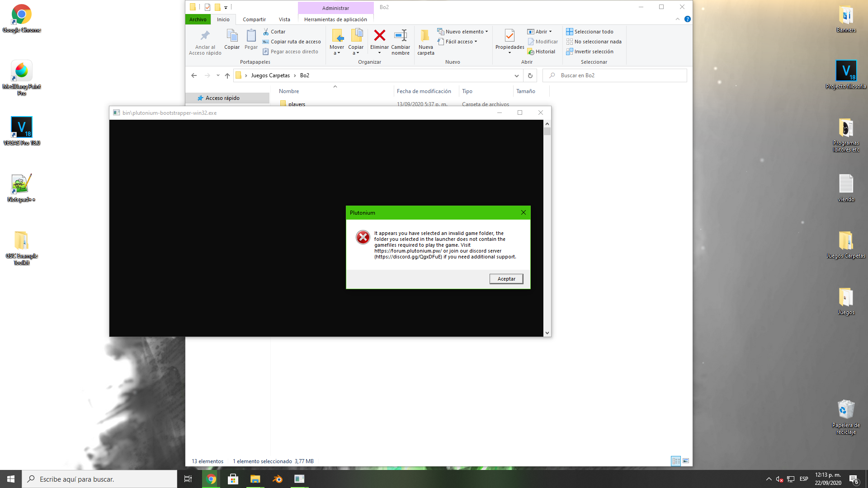
Task: Click Anclar al Acceso rápido pin icon
Action: 205,35
